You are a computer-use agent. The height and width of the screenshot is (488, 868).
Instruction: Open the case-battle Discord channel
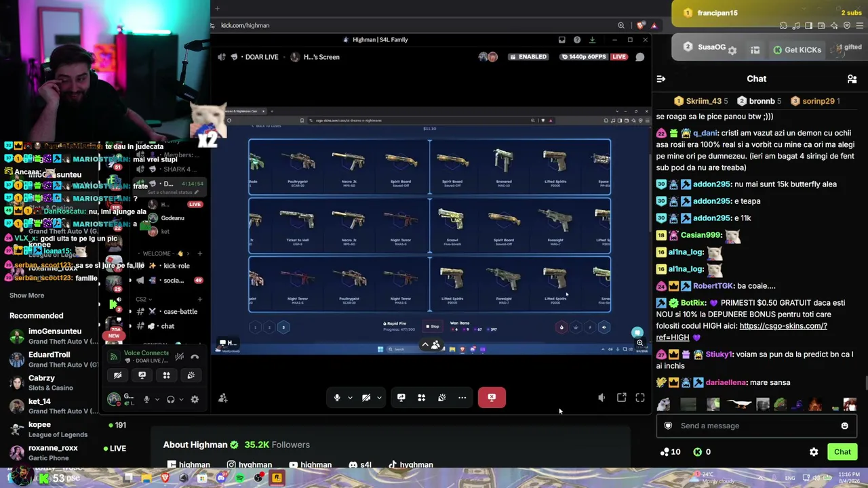[168, 312]
